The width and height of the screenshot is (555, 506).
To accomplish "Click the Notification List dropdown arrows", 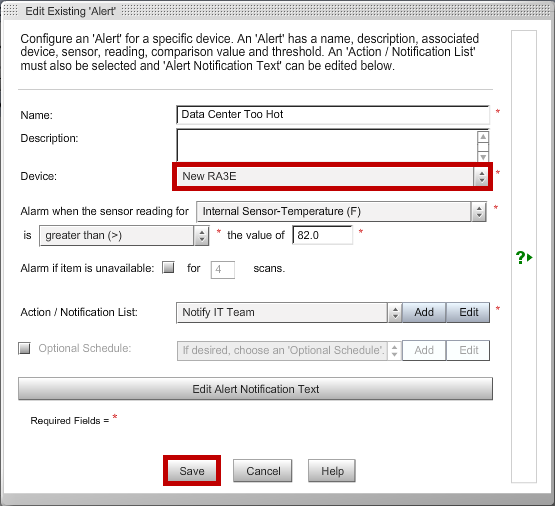I will [395, 312].
